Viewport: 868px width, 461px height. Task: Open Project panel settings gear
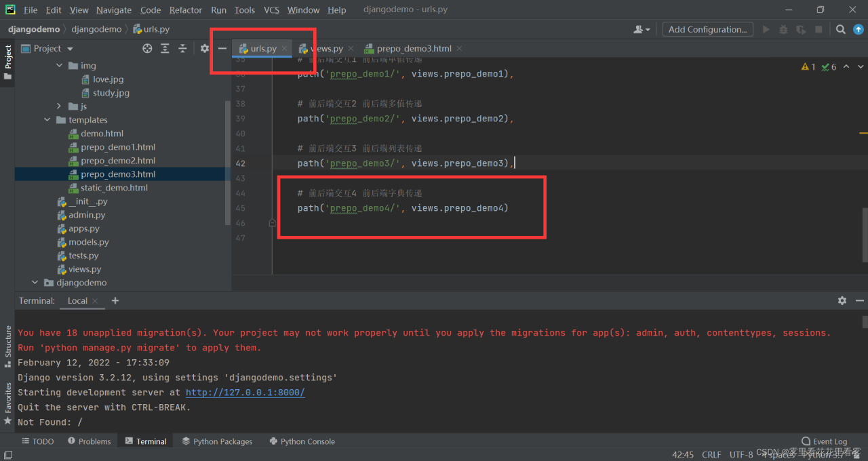[205, 48]
